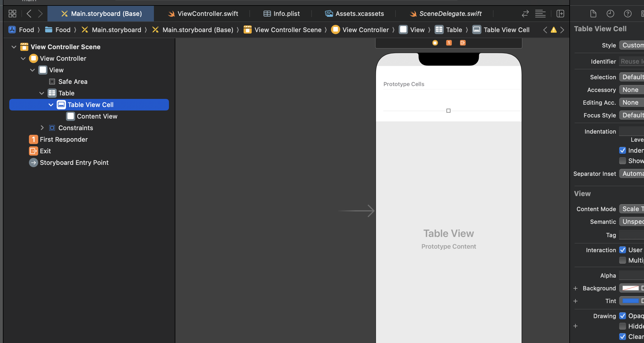Viewport: 644px width, 343px height.
Task: Open the Style dropdown
Action: [632, 45]
